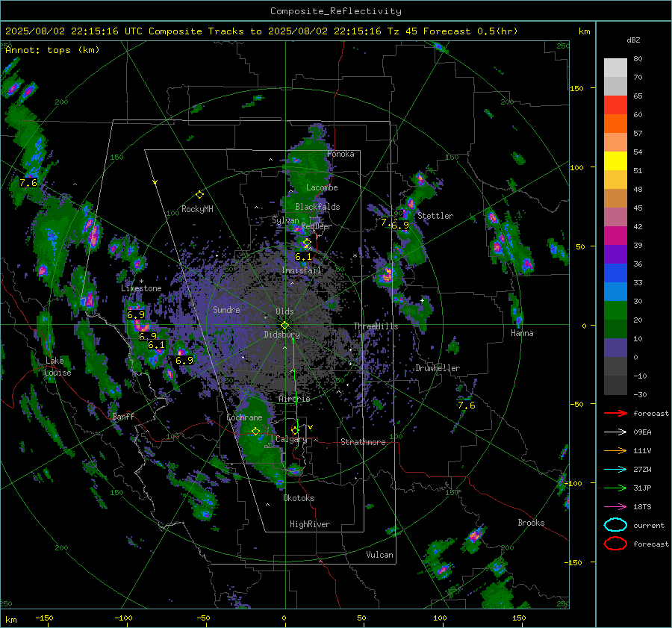Click the yellow diamond marker below RedDeer

(306, 243)
